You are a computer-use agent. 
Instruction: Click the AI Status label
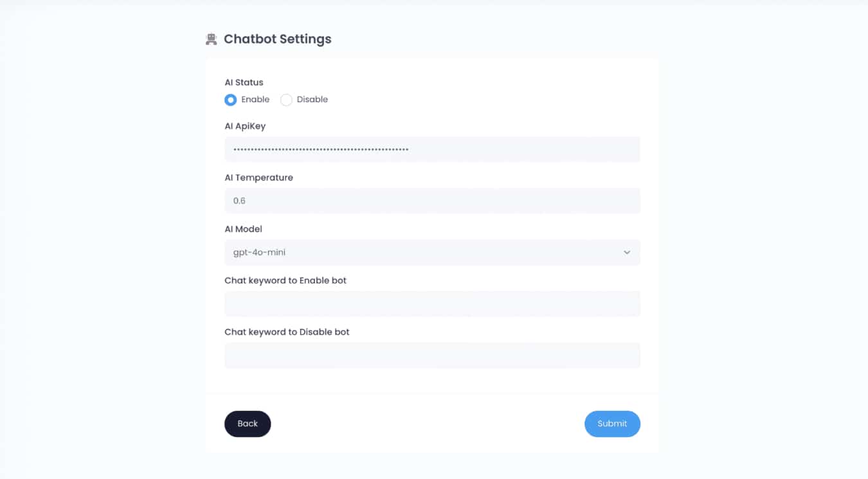244,82
